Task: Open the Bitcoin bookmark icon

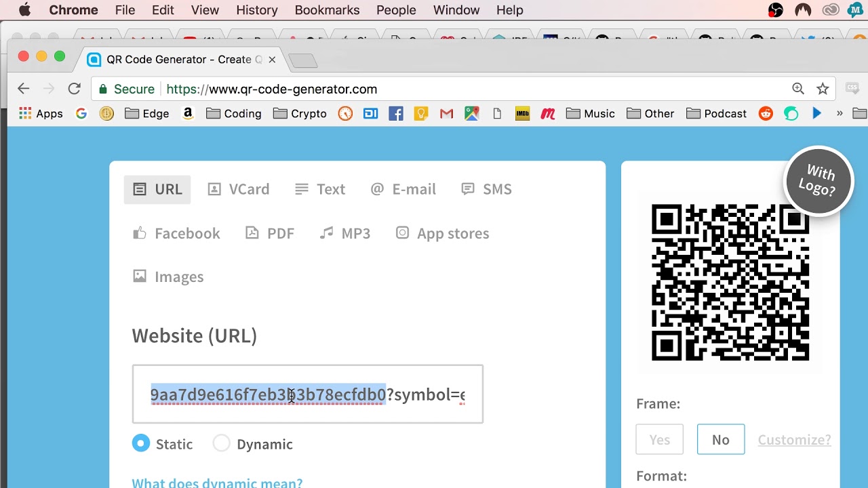Action: [x=106, y=114]
